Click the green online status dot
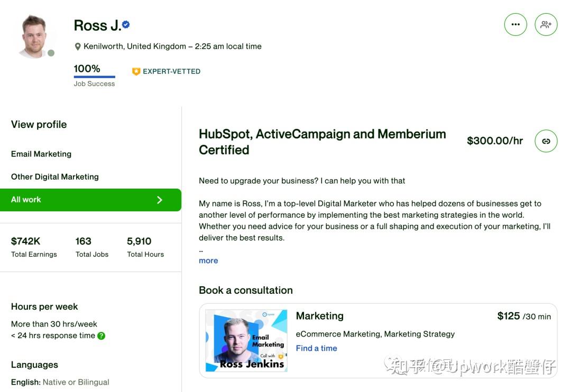The height and width of the screenshot is (392, 571). coord(51,53)
